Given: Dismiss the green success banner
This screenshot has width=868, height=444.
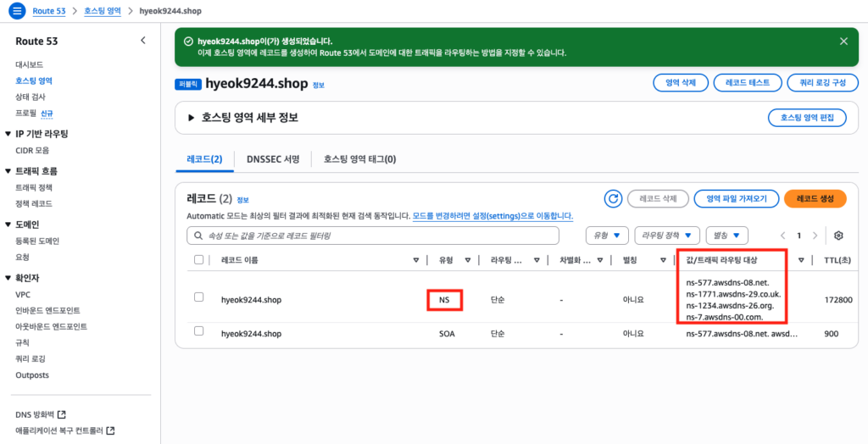Looking at the screenshot, I should click(843, 41).
